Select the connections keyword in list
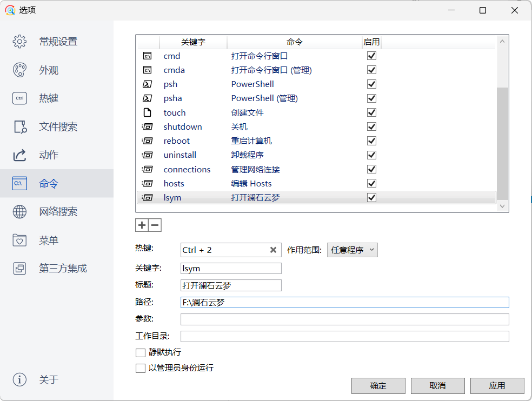The height and width of the screenshot is (401, 532). (187, 169)
